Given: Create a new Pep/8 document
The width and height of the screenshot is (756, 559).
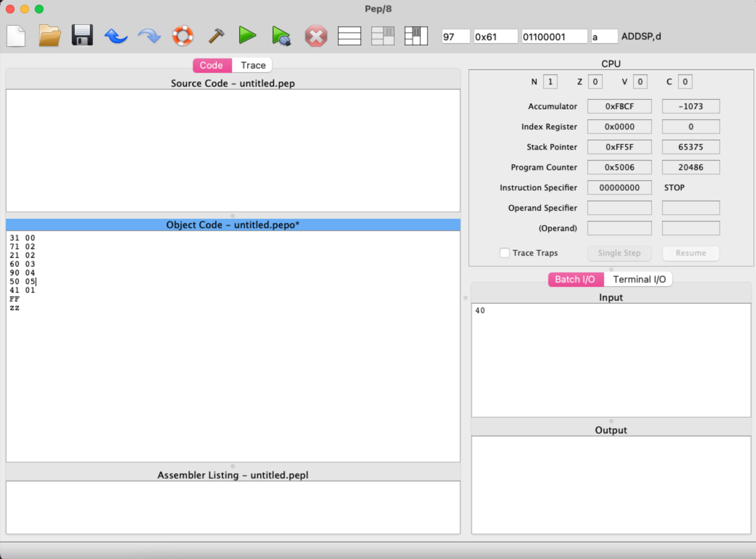Looking at the screenshot, I should click(16, 35).
